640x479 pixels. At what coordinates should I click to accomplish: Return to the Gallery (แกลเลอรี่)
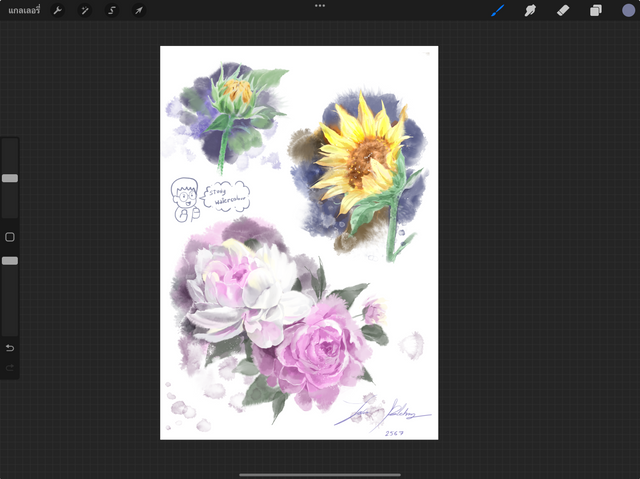tap(23, 10)
